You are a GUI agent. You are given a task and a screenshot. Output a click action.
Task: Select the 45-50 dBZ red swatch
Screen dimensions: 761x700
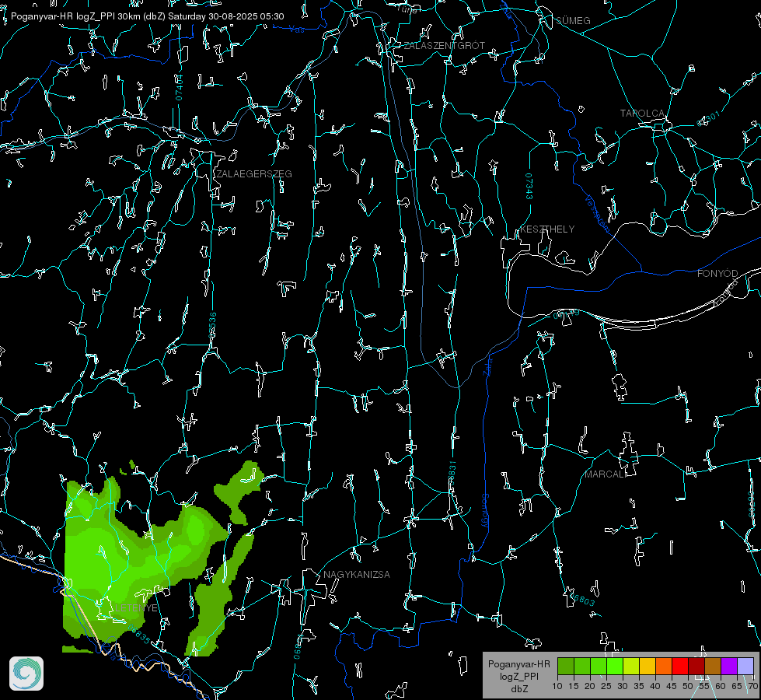(680, 666)
